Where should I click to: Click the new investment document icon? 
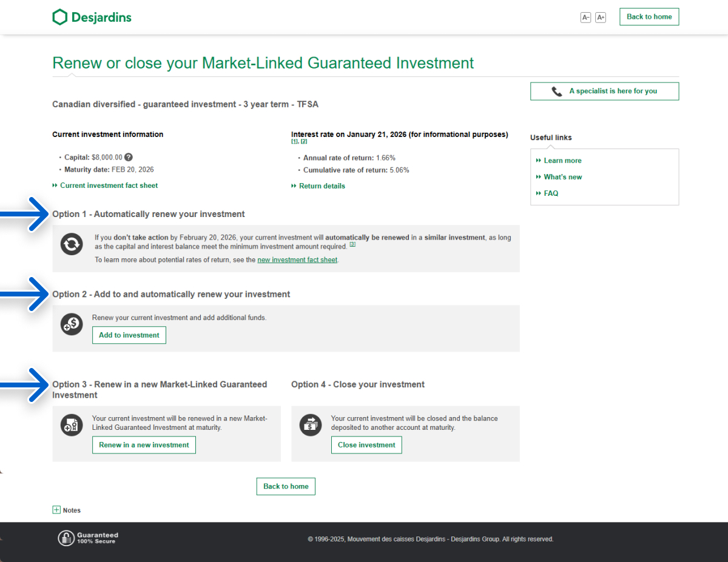[x=72, y=426]
